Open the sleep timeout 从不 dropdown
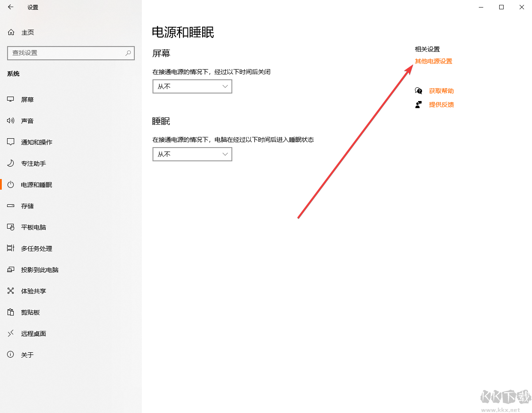 click(x=192, y=154)
